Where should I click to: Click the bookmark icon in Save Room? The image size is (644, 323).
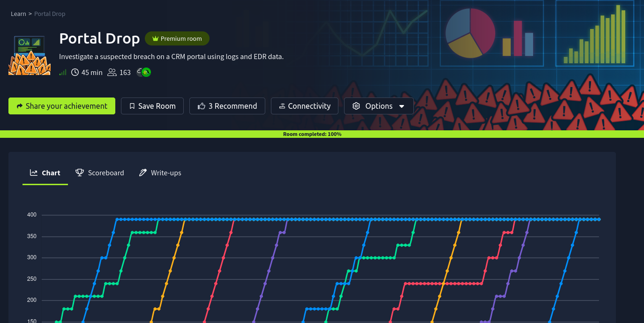coord(132,106)
